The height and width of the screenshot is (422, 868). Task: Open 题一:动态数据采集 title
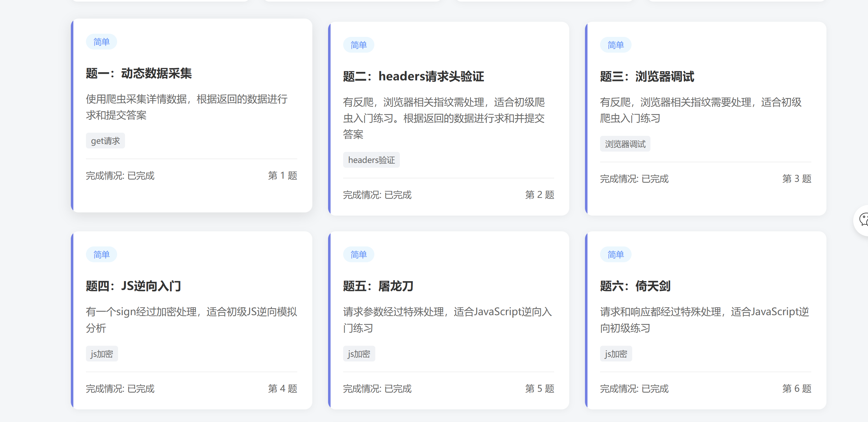point(139,73)
